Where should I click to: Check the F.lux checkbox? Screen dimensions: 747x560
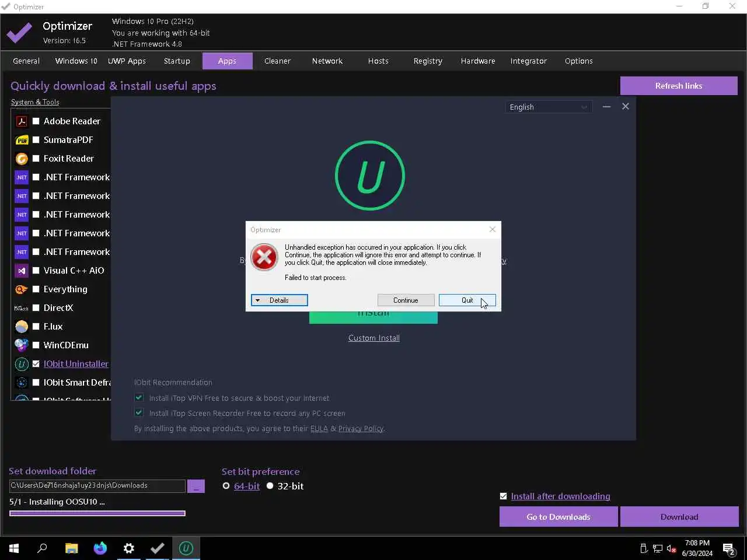36,327
